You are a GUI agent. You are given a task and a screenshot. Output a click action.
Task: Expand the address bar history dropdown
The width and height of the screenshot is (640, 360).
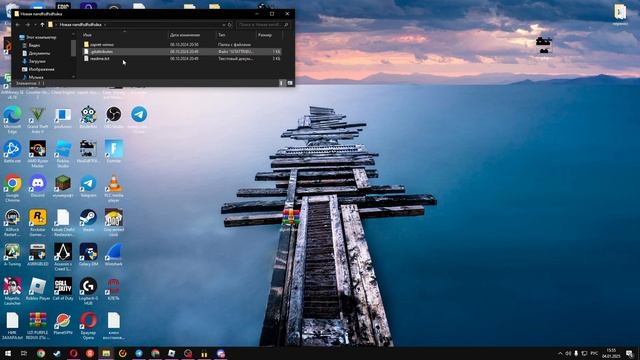click(224, 25)
